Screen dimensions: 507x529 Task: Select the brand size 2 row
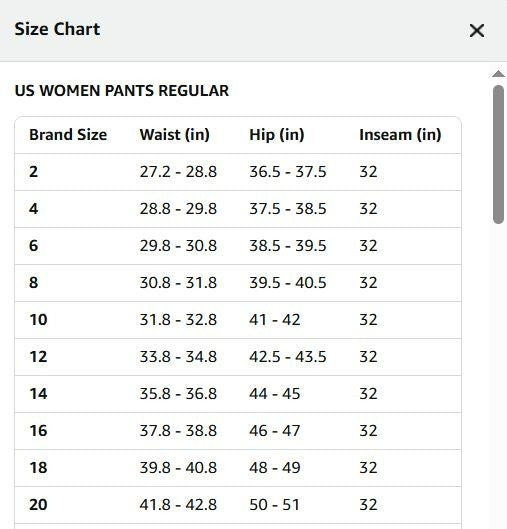pos(238,172)
